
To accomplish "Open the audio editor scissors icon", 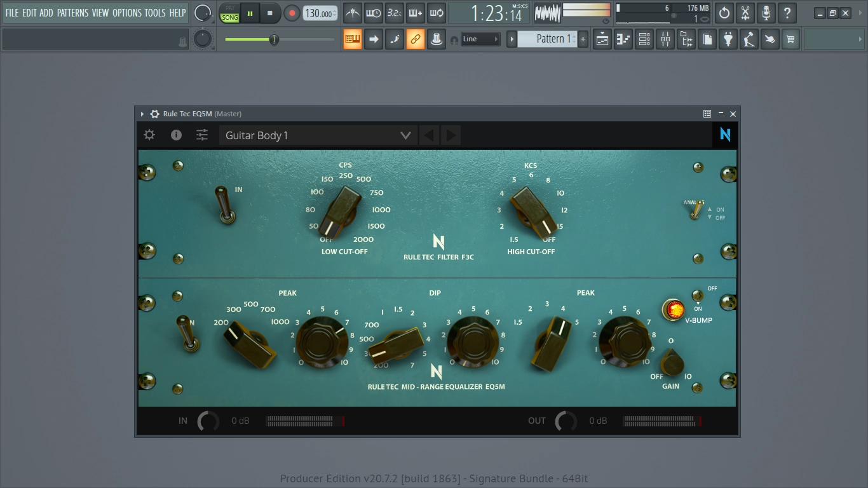I will click(x=745, y=13).
